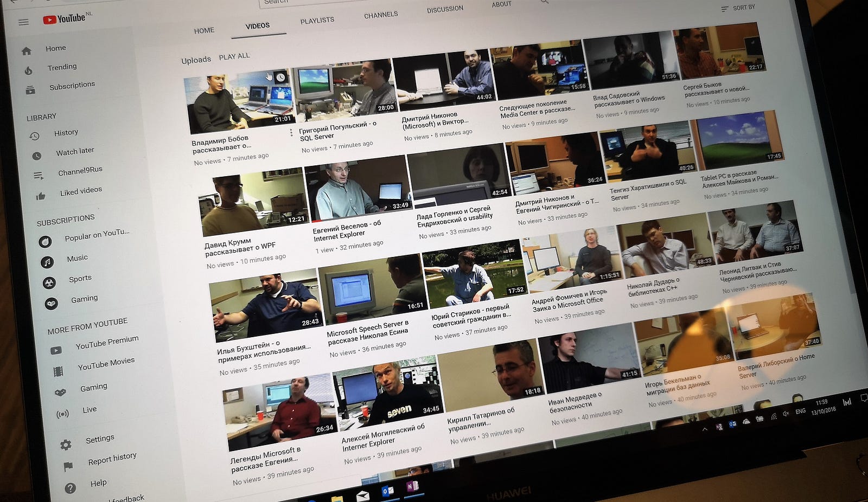Open title Дмитрий Никонов (Microsoft) и Виктор
This screenshot has width=868, height=502.
[x=436, y=121]
